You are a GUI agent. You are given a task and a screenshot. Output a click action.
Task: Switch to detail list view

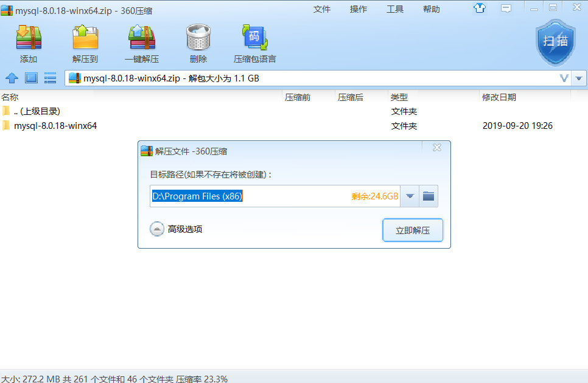pos(50,78)
